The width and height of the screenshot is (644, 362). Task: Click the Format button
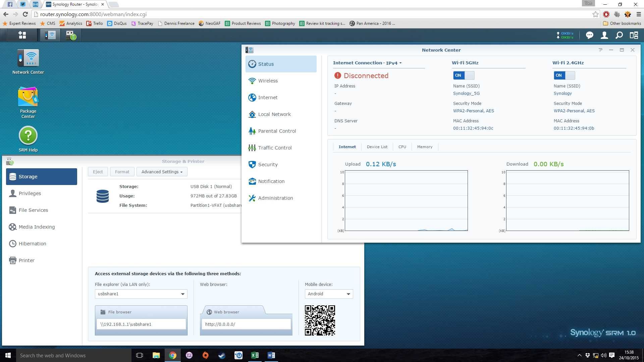click(x=122, y=172)
